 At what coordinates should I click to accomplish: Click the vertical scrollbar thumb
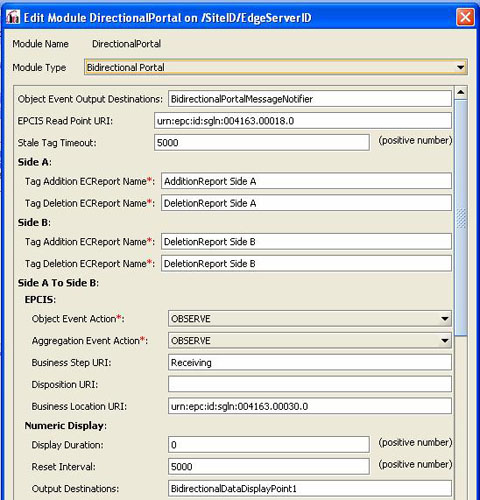click(461, 218)
